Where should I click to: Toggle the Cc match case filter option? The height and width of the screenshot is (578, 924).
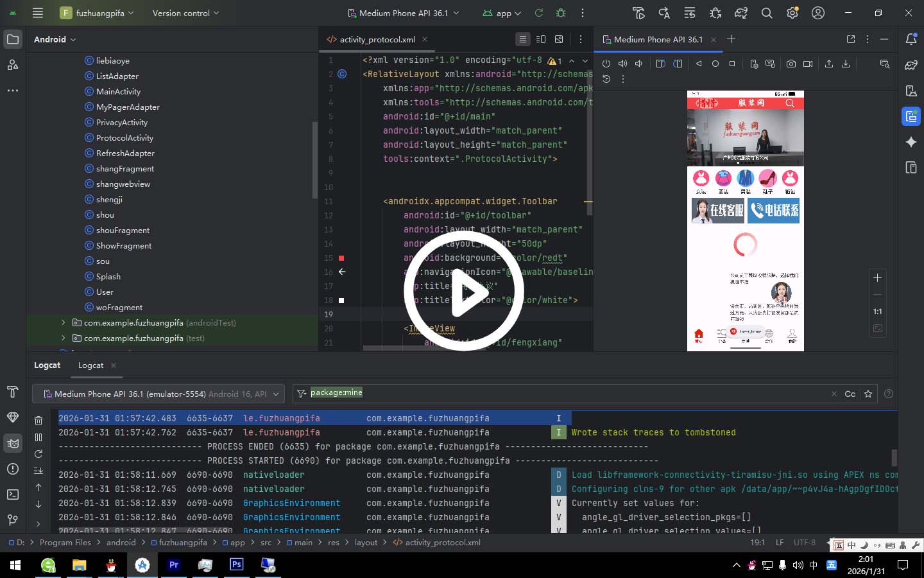[x=850, y=394]
